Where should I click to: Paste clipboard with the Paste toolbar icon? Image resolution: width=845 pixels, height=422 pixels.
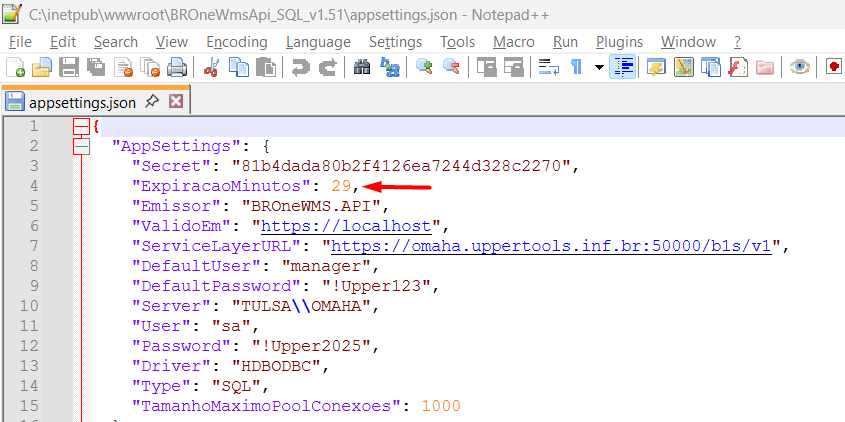coord(265,67)
